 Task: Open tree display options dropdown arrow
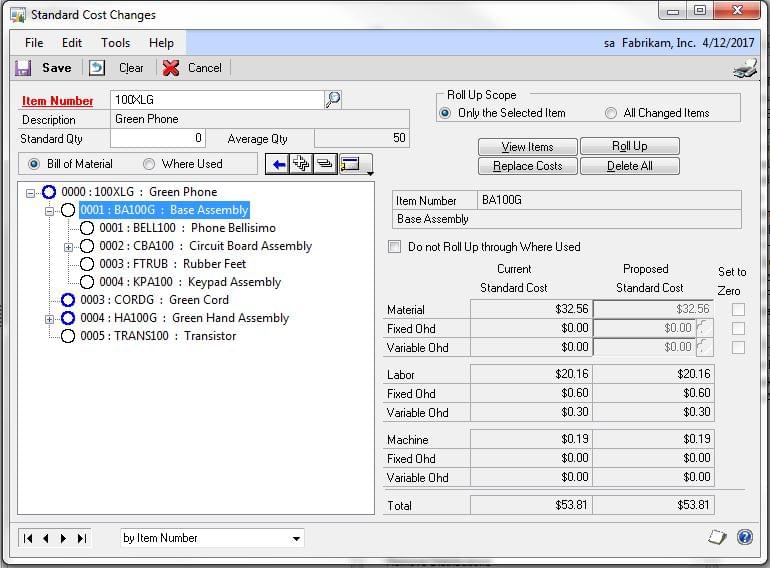coord(370,172)
